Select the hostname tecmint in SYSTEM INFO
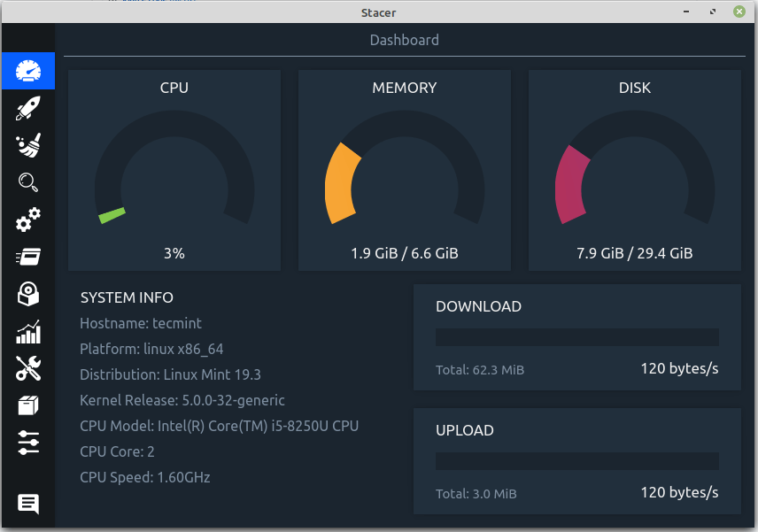 (141, 323)
